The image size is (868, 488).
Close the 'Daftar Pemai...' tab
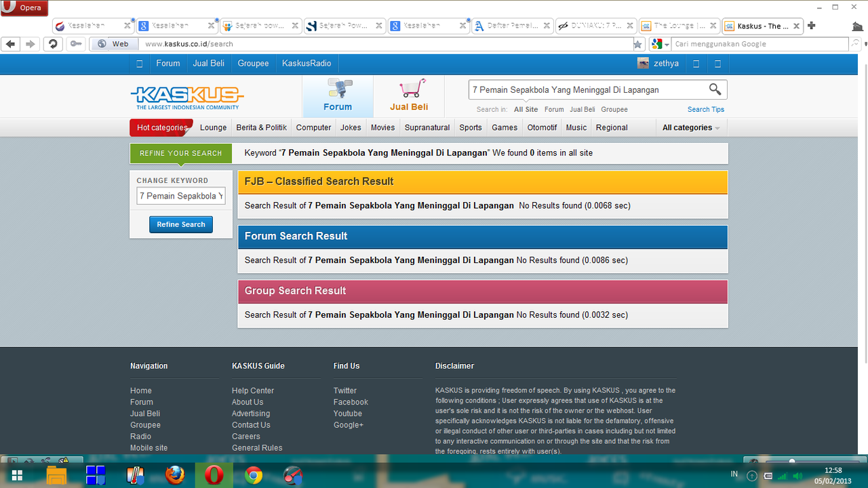[x=547, y=26]
